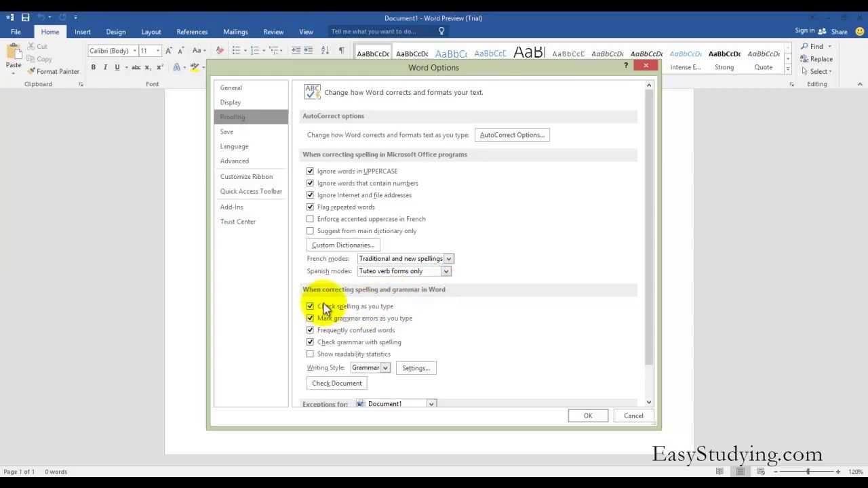Screen dimensions: 868x488
Task: Toggle Italic formatting in ribbon
Action: click(105, 67)
